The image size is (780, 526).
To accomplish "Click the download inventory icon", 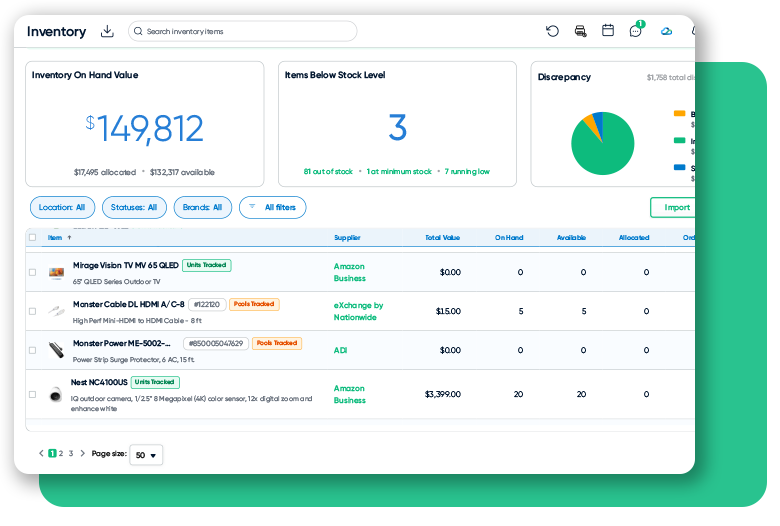I will [107, 31].
